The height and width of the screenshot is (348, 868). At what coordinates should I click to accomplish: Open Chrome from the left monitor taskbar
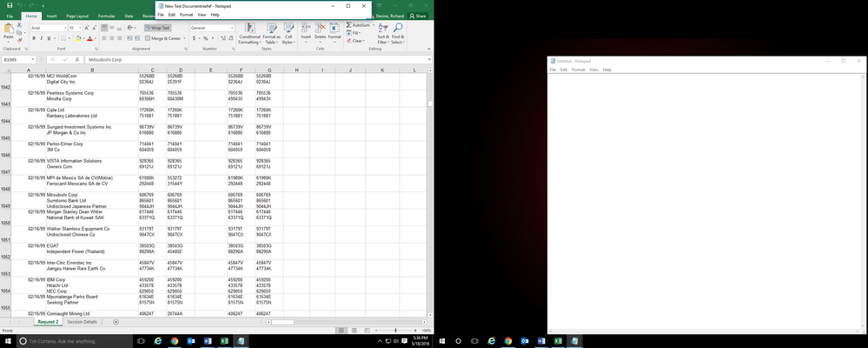click(175, 341)
